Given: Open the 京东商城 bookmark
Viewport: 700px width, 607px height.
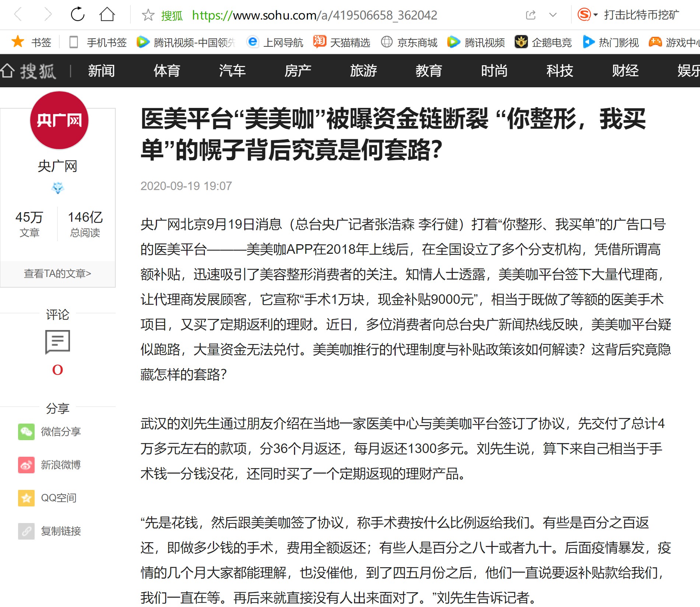Looking at the screenshot, I should pyautogui.click(x=409, y=42).
